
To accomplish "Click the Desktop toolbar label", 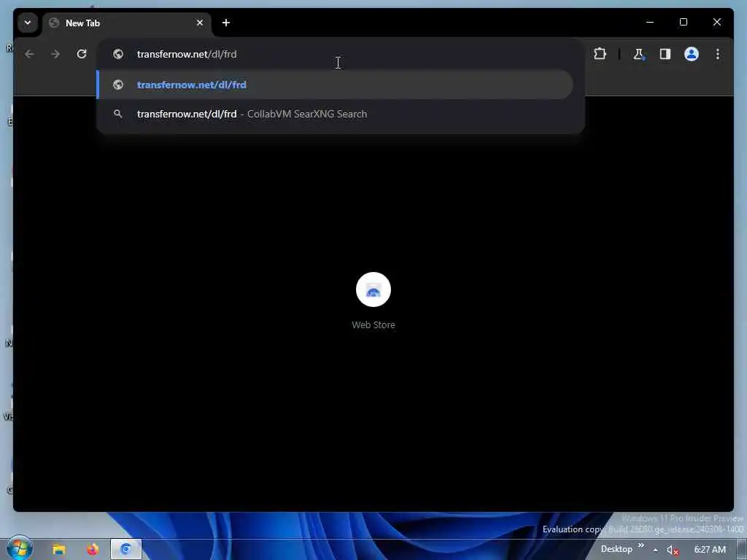I will click(x=616, y=549).
